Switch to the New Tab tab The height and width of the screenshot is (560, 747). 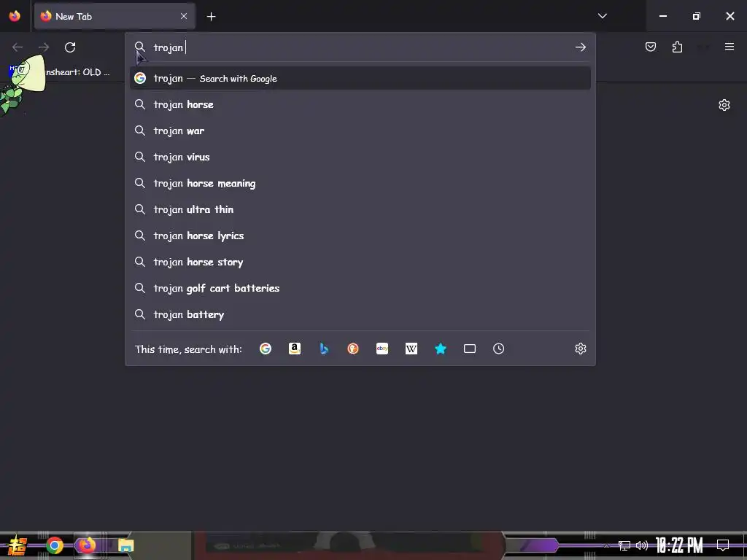(x=115, y=16)
